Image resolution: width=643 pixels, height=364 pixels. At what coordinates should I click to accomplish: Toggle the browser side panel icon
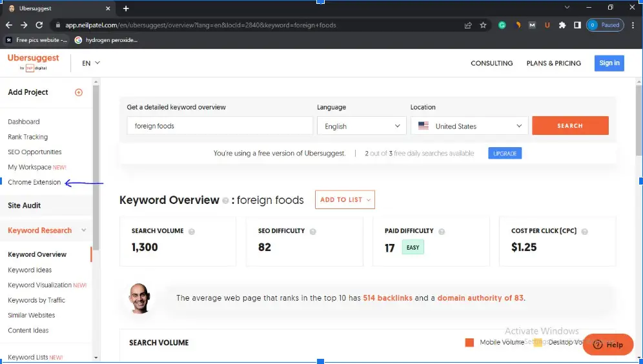pos(577,25)
